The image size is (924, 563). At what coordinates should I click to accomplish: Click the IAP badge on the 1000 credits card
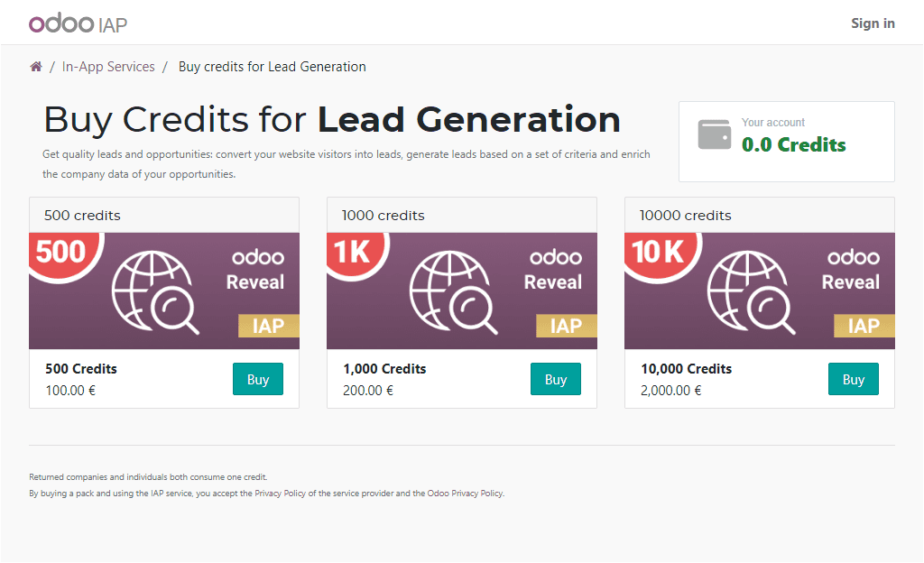566,325
